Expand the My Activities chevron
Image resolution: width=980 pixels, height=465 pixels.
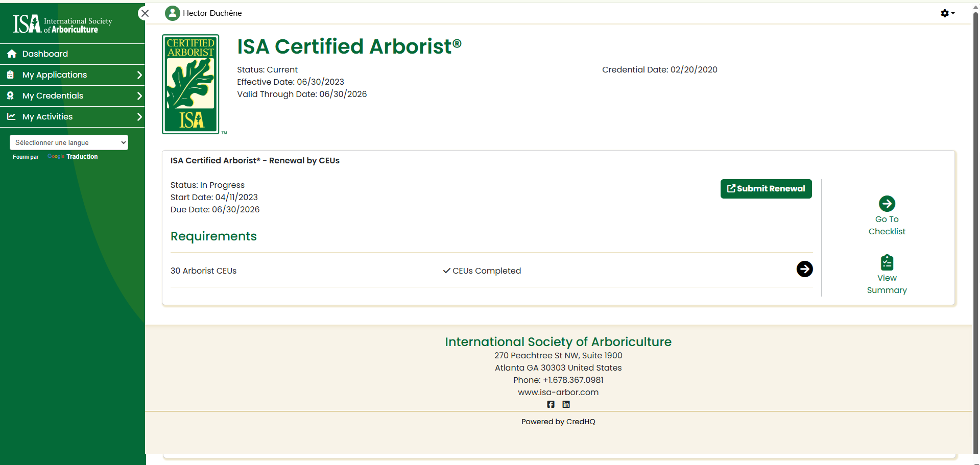[x=139, y=117]
